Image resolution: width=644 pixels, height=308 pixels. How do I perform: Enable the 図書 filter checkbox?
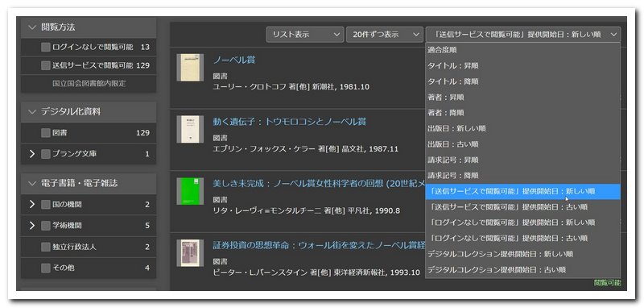point(46,133)
